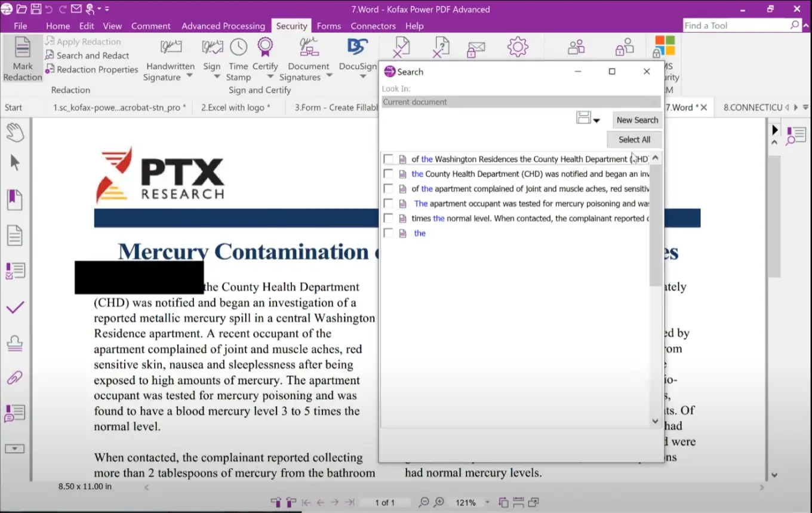Check the first search result checkbox
This screenshot has width=812, height=513.
388,159
